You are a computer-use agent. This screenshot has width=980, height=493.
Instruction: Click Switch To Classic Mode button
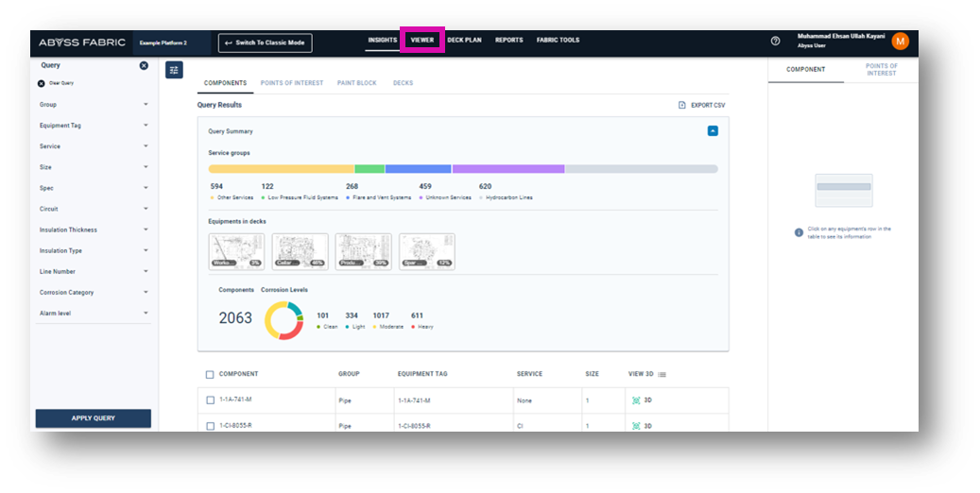coord(265,42)
